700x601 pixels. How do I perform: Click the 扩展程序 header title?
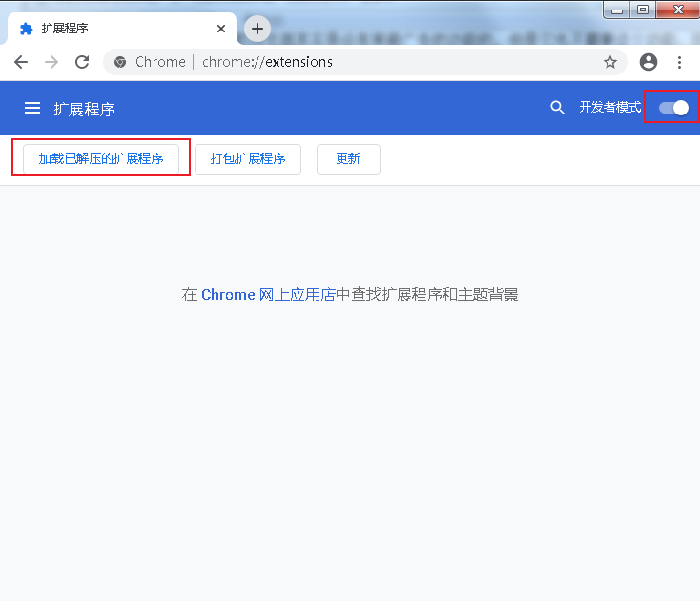(x=84, y=109)
